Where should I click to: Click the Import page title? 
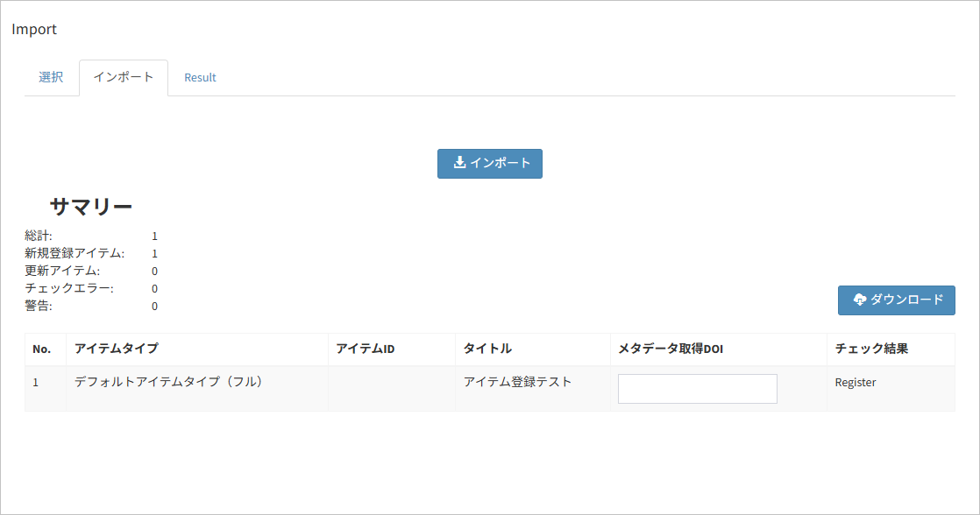click(x=34, y=29)
